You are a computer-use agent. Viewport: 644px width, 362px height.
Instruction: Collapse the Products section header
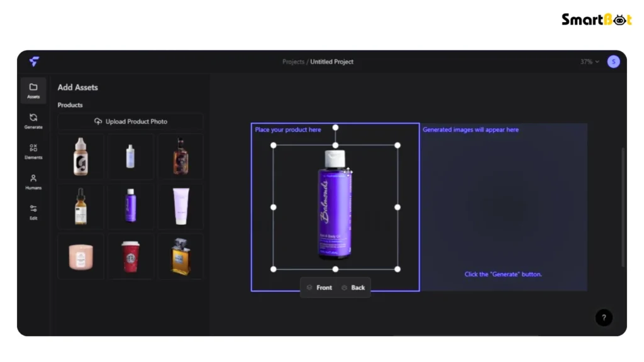[x=70, y=105]
